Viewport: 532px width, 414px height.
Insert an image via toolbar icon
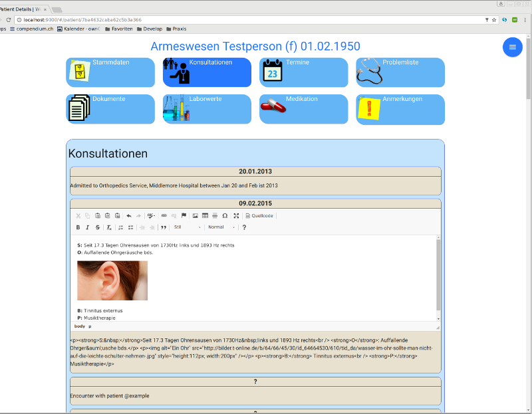(195, 216)
